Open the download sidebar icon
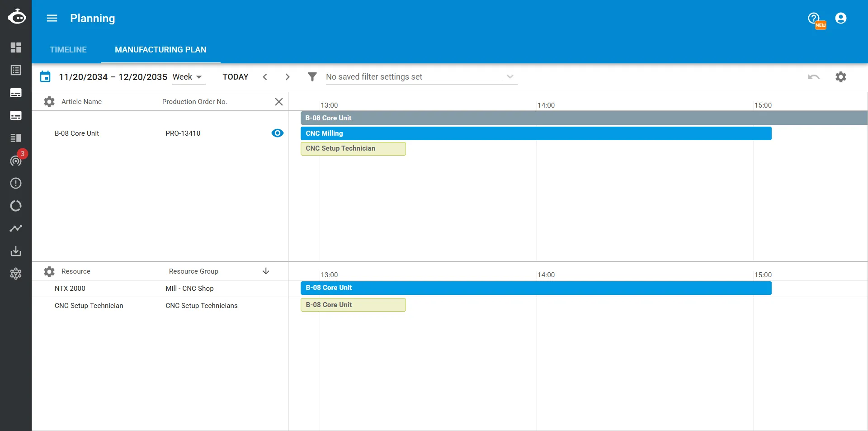 point(16,251)
